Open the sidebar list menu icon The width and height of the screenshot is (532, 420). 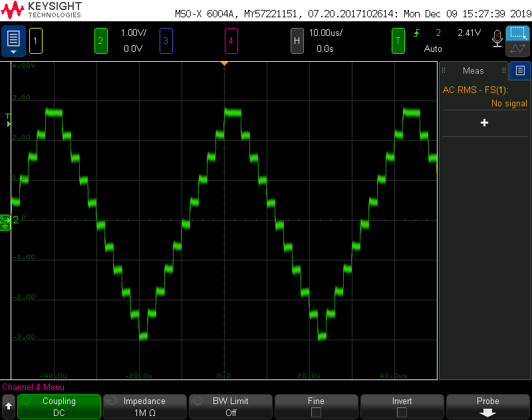coord(520,70)
